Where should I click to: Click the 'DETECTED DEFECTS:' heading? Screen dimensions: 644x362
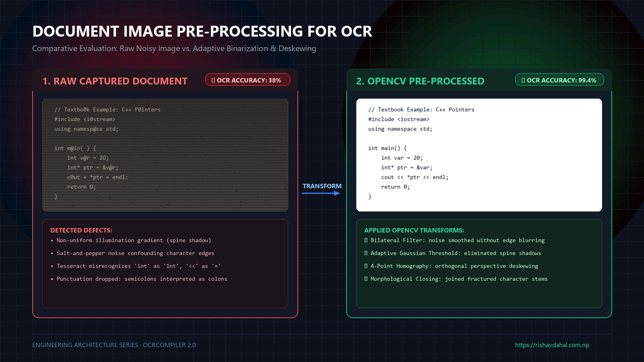(x=81, y=230)
